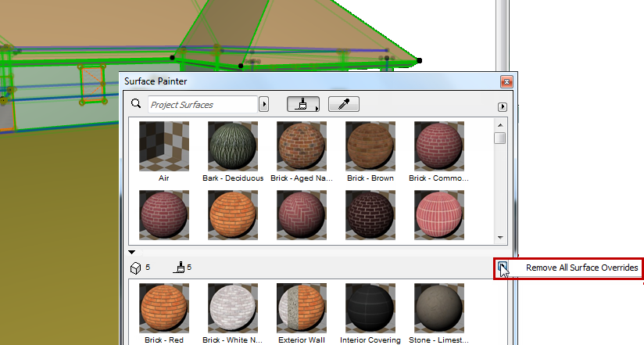The width and height of the screenshot is (644, 345).
Task: Click the surface list scroll up arrow
Action: [x=500, y=125]
